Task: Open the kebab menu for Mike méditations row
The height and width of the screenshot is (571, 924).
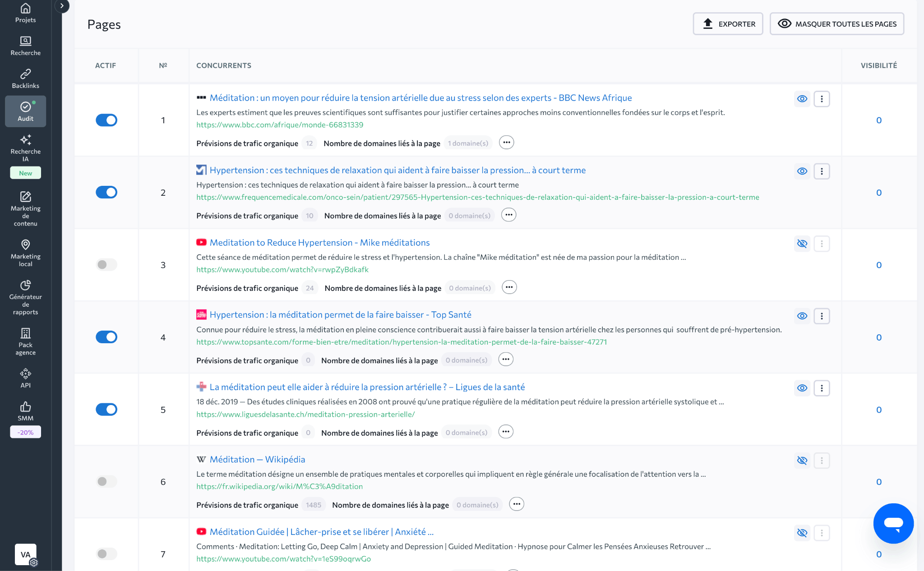Action: click(822, 244)
